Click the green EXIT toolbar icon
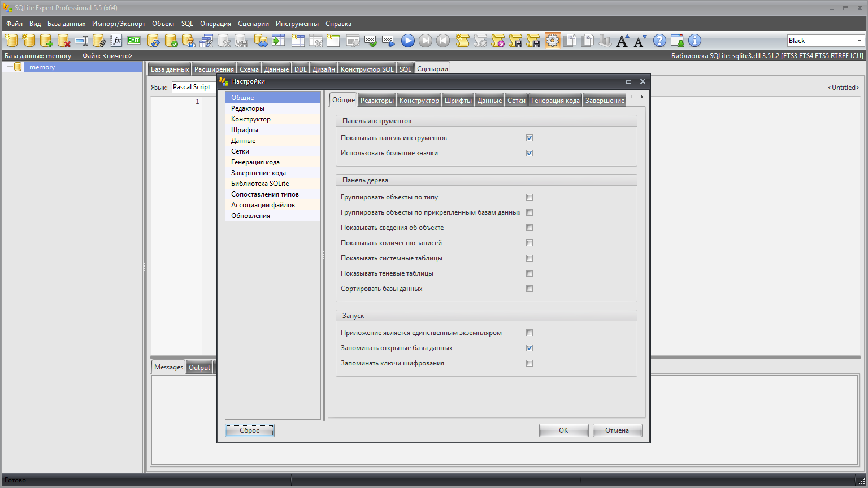 tap(134, 41)
